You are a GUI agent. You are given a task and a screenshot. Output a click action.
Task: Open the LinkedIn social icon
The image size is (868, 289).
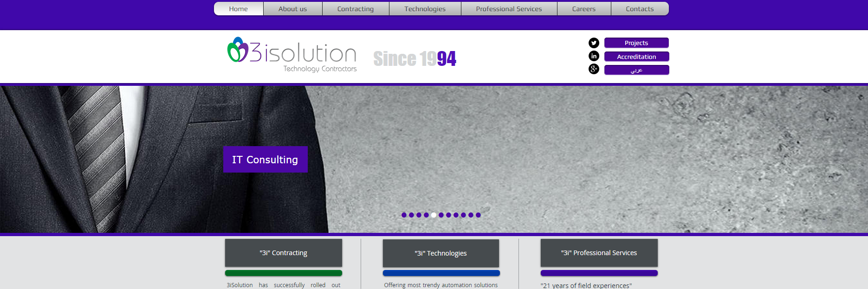click(x=594, y=56)
